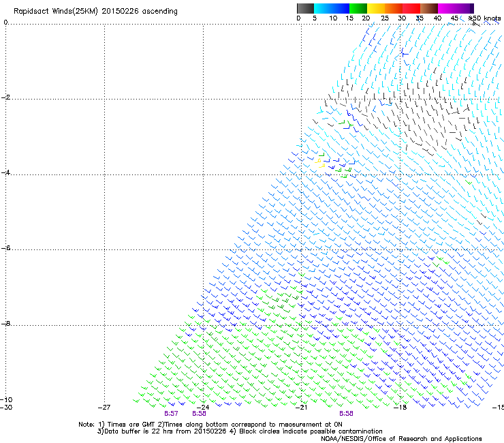Click the '-18' longitude axis label

(400, 408)
